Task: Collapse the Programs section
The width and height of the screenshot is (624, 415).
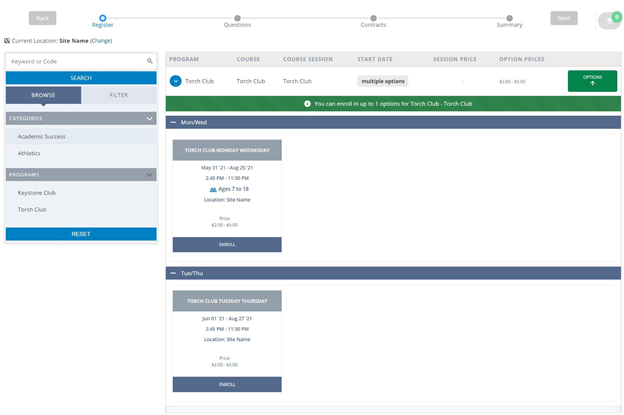Action: (150, 174)
